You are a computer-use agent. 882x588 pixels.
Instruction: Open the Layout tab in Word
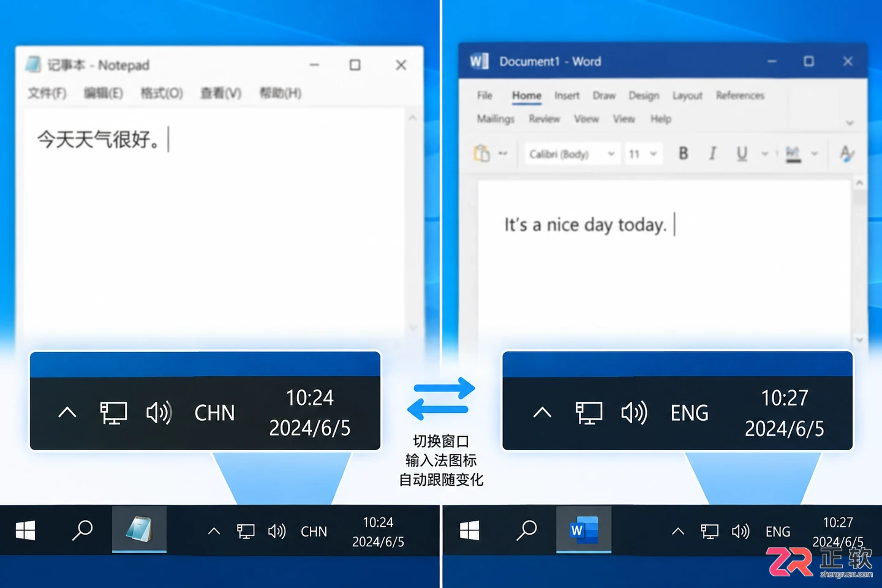tap(687, 96)
